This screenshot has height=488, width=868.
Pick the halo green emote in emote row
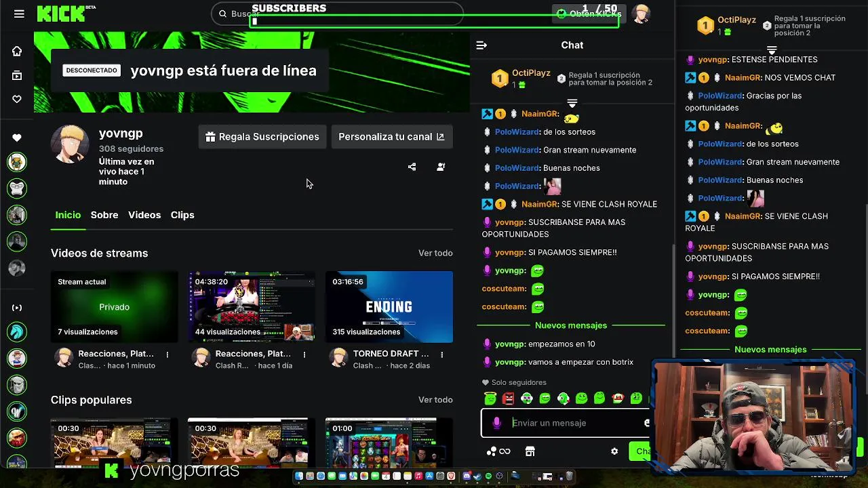[490, 399]
